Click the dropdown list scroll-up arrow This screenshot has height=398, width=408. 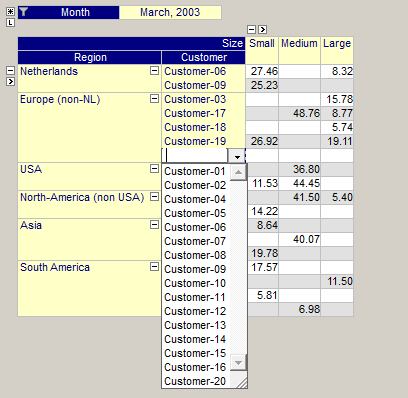coord(238,172)
